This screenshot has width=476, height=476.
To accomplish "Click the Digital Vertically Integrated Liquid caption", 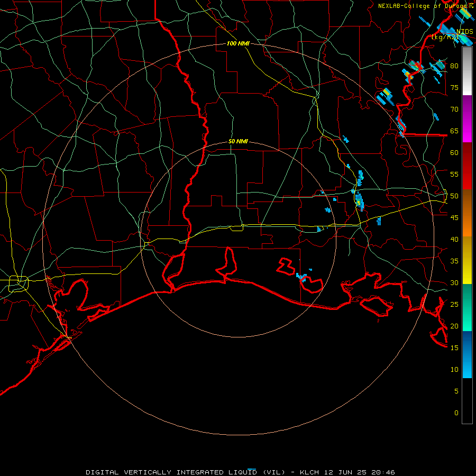I will [x=240, y=472].
